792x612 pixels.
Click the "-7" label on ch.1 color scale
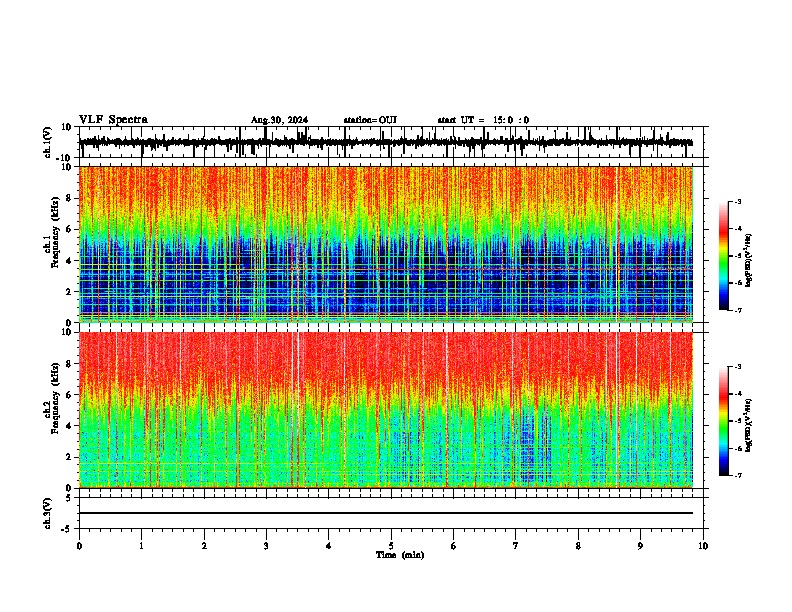738,310
